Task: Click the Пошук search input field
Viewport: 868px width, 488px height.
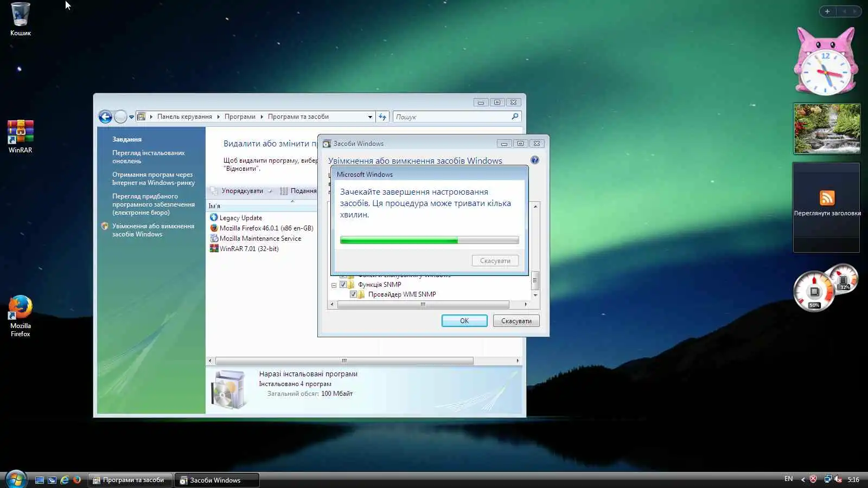Action: (451, 117)
